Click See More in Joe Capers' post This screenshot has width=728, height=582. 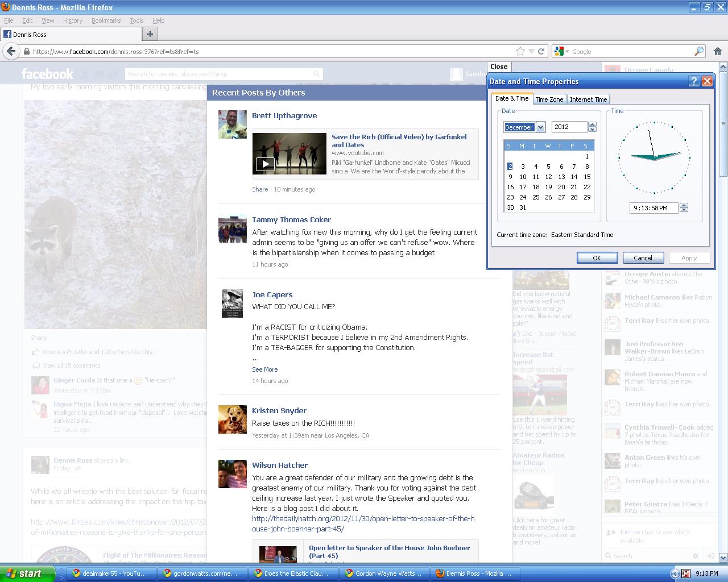pos(265,369)
